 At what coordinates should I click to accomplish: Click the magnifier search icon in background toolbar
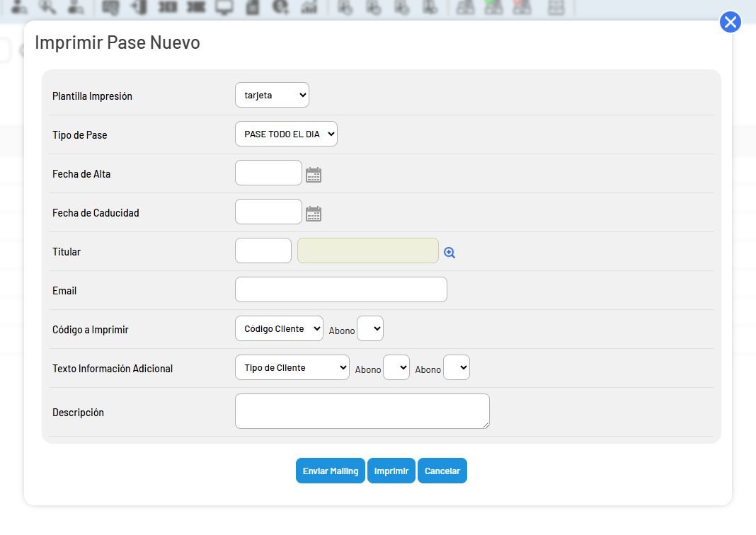tap(47, 7)
